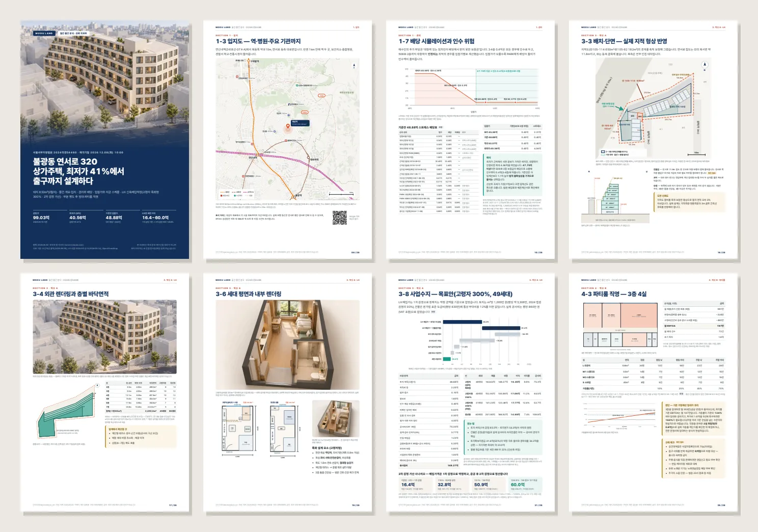This screenshot has height=532, width=758.
Task: Select heading '4-3 파티룸 직영 — 3층 4실'
Action: (614, 294)
